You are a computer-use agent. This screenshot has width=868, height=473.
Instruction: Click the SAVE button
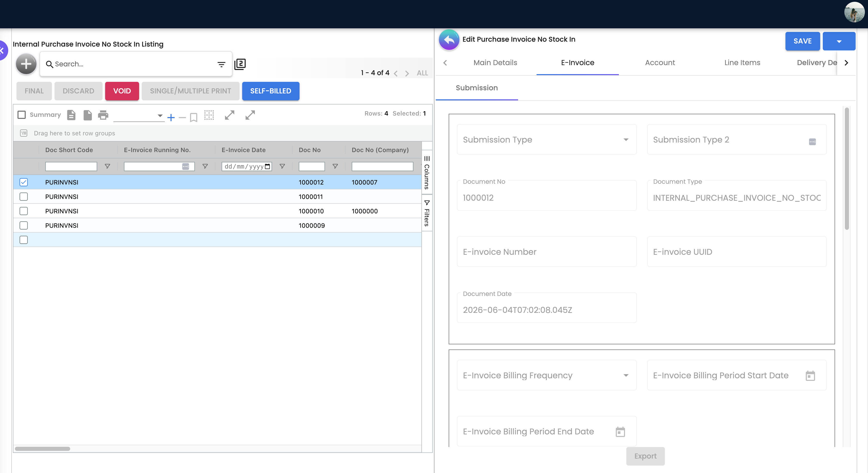tap(802, 41)
